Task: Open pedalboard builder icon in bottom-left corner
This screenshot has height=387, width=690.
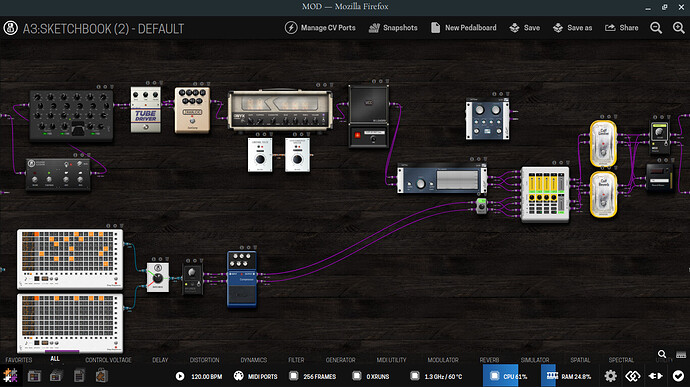Action: 11,376
